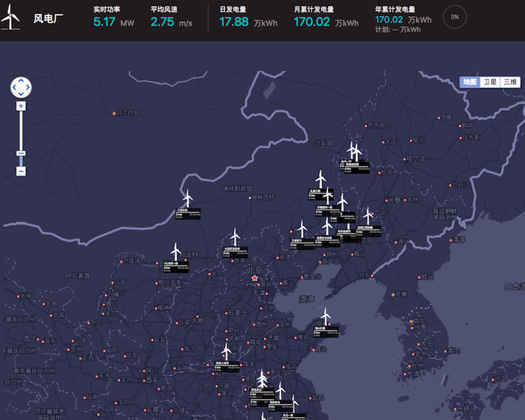Click the 乌兰巴托 city label

128,113
